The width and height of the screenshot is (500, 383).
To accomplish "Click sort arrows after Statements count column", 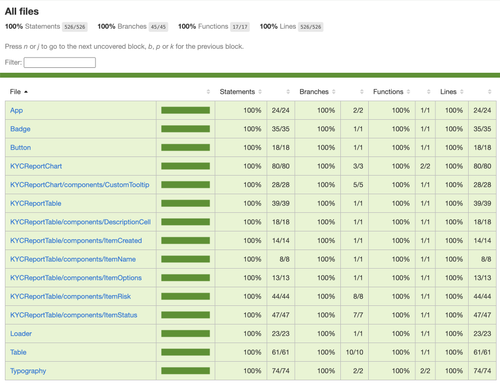I will (288, 92).
